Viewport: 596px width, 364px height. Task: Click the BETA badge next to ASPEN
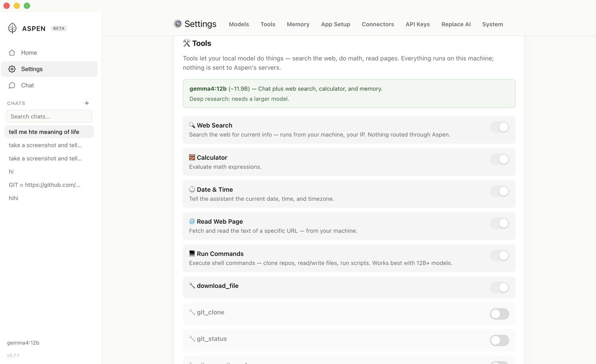coord(59,28)
